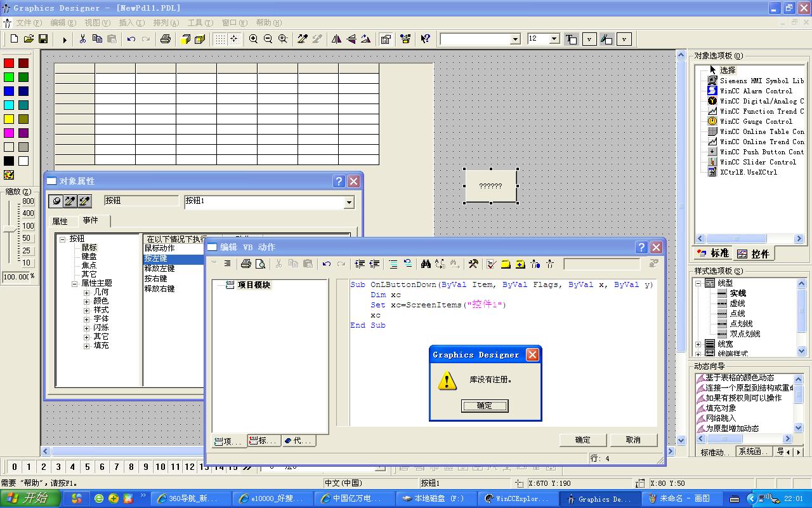Expand the 颜色 node in the property tree

pyautogui.click(x=86, y=301)
